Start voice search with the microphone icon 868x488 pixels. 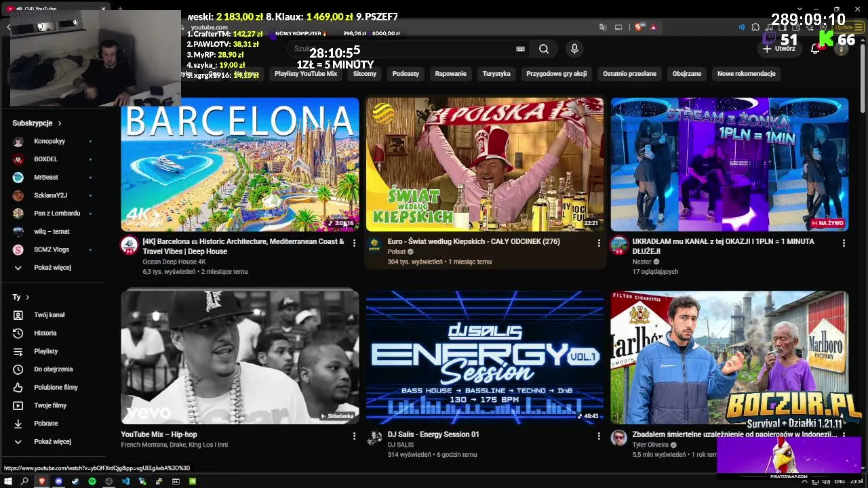pos(574,49)
